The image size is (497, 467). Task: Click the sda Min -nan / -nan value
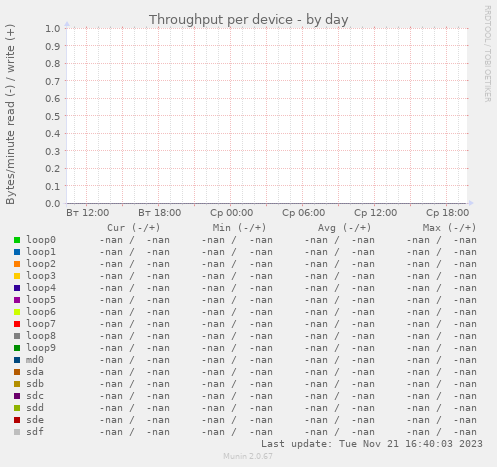coord(237,372)
